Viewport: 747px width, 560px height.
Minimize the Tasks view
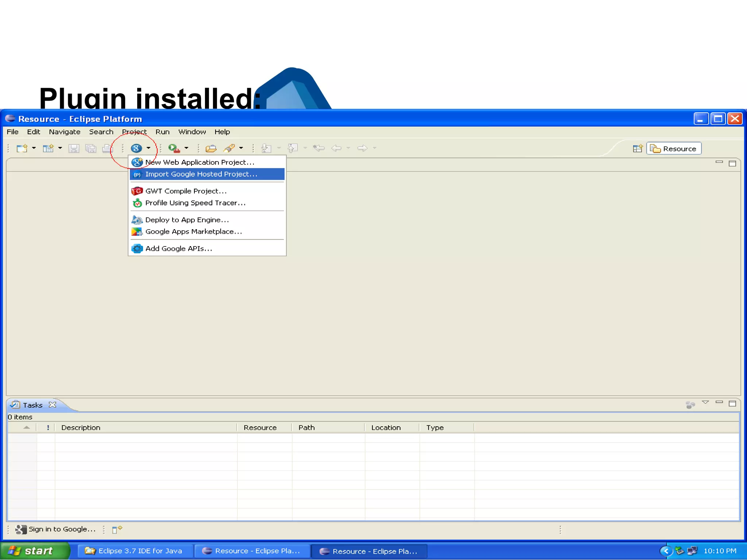719,402
